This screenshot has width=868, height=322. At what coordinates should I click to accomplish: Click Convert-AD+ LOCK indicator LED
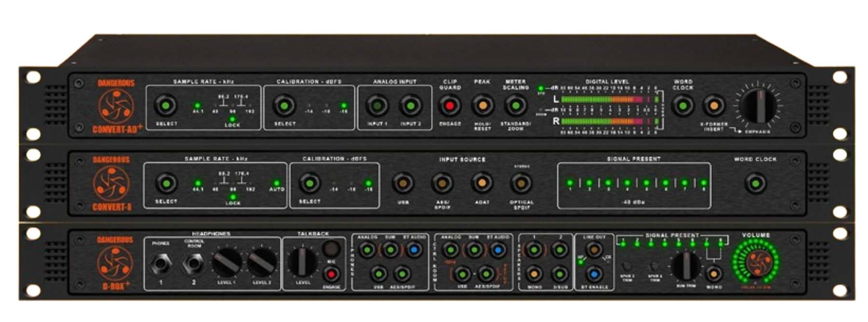click(232, 119)
